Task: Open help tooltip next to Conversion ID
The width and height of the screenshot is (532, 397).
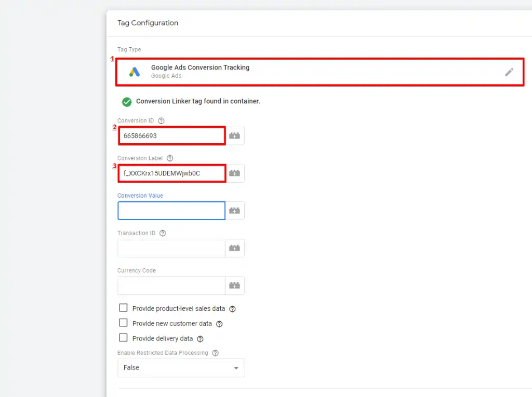Action: pos(161,120)
